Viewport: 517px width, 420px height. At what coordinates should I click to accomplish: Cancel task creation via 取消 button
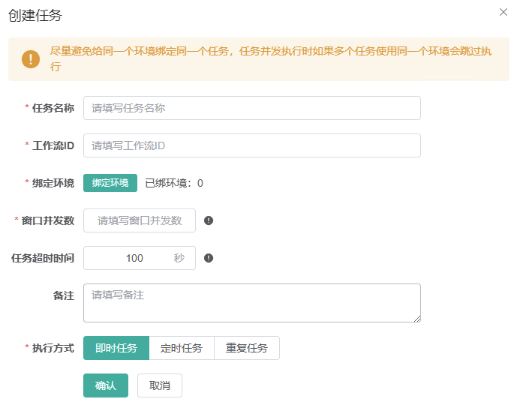tap(160, 385)
